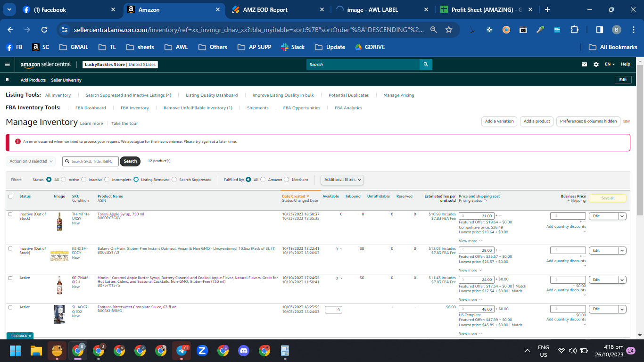Open the Chrome tab search dropdown
644x362 pixels.
pyautogui.click(x=9, y=9)
